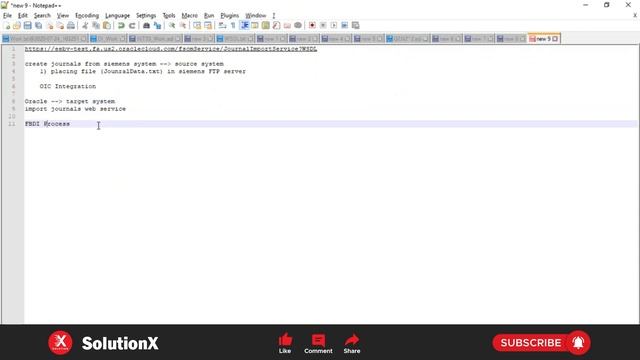
Task: Click the Save All toolbar icon
Action: [38, 25]
